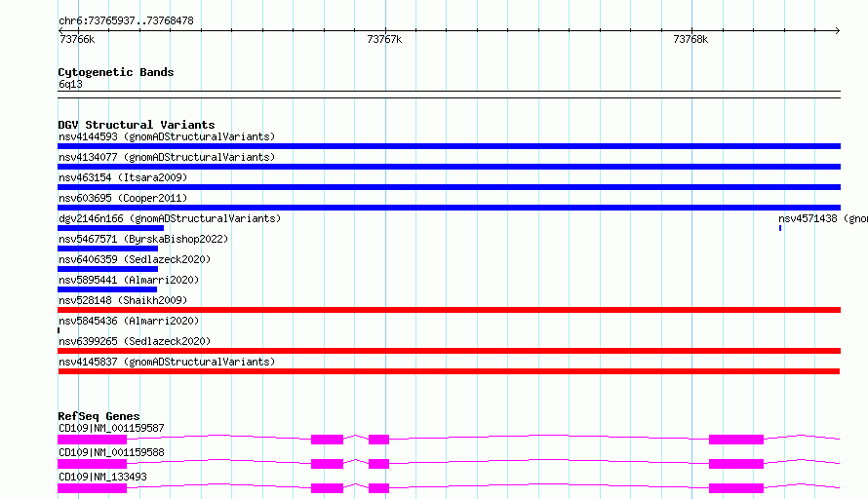Click the nsv4144593 gnomAD variant bar
Screen dimensions: 868x499
pyautogui.click(x=449, y=146)
